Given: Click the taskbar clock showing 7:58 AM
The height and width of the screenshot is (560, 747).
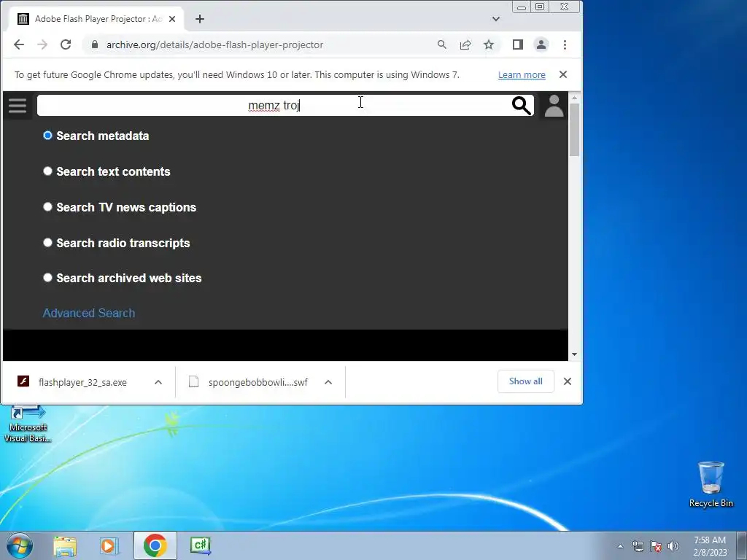Looking at the screenshot, I should [x=710, y=546].
